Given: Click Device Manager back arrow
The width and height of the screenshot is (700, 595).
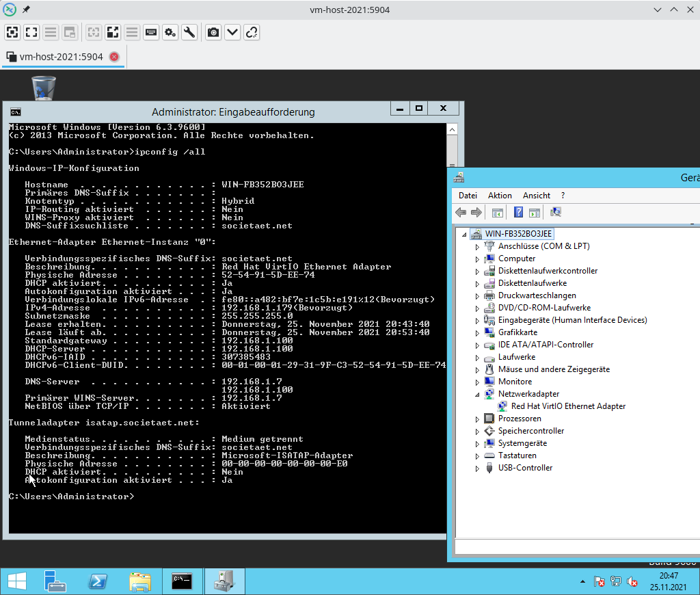Looking at the screenshot, I should [x=461, y=213].
